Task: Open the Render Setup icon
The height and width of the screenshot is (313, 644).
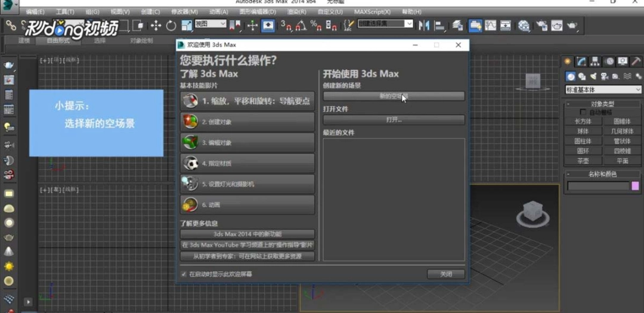Action: point(541,26)
